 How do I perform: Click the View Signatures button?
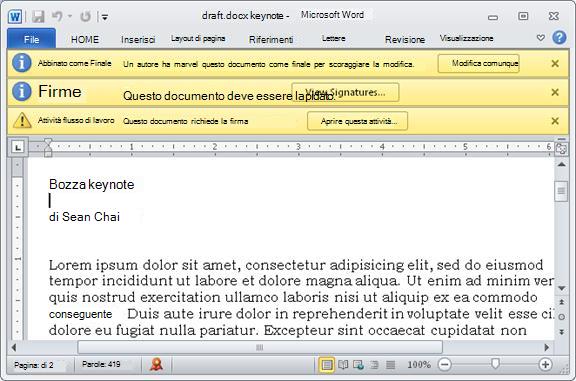[345, 92]
